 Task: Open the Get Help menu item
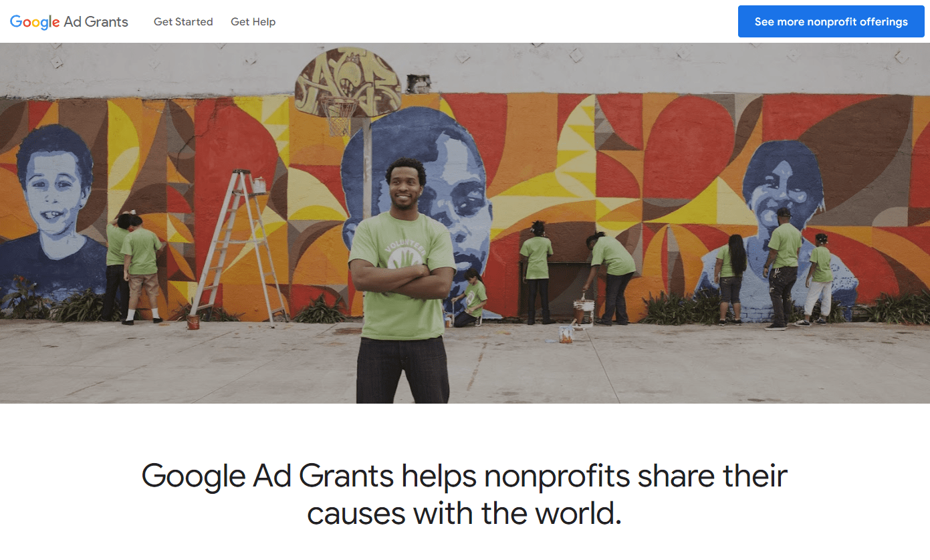[x=253, y=22]
